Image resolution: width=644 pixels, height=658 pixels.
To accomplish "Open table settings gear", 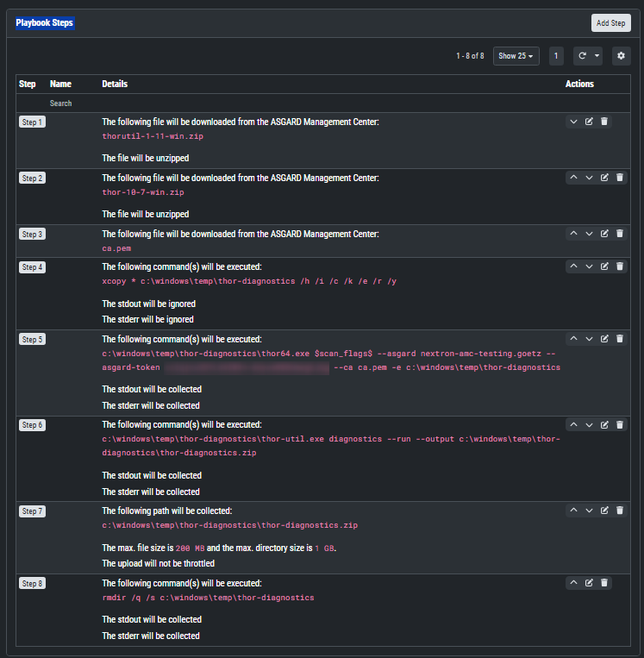I will pyautogui.click(x=621, y=56).
